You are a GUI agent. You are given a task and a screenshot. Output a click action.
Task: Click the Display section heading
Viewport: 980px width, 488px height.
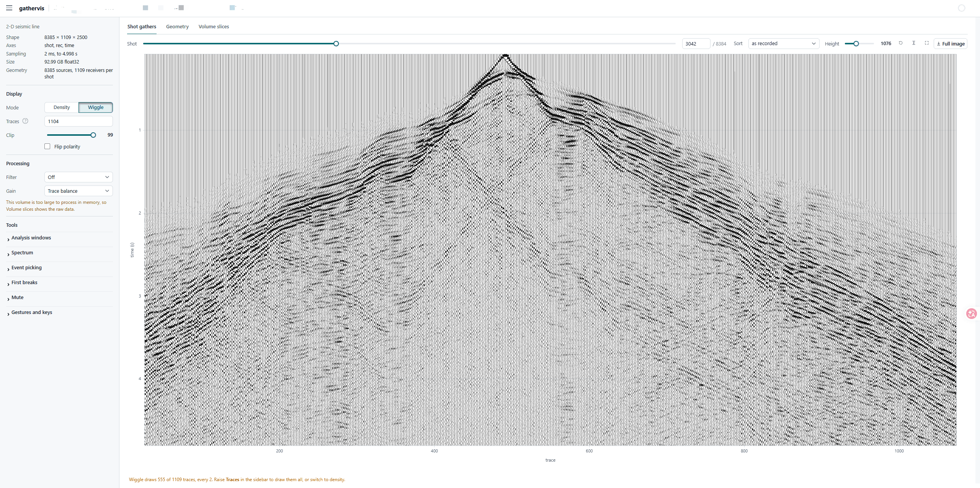(x=14, y=94)
